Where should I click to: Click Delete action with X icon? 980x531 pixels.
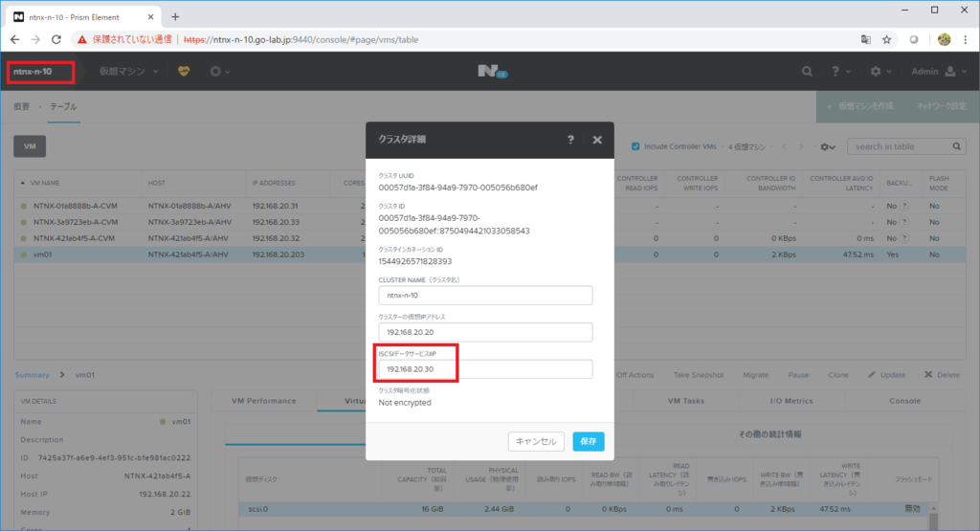click(x=942, y=375)
